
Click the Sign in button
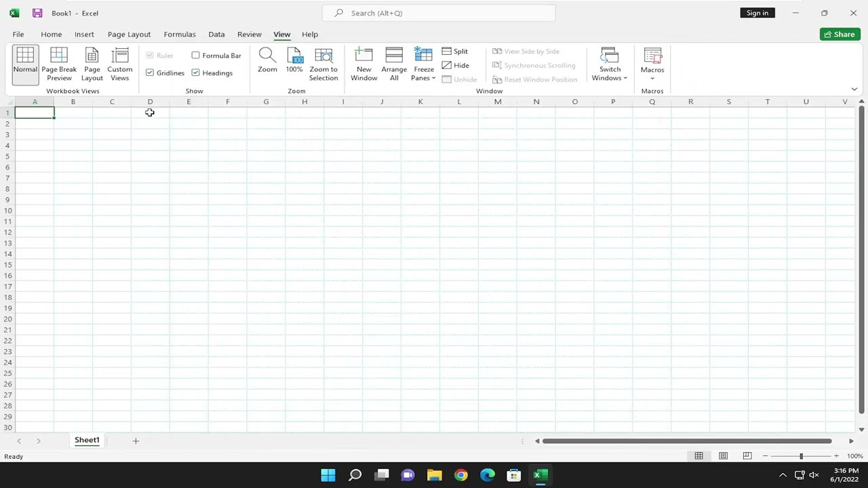(757, 13)
